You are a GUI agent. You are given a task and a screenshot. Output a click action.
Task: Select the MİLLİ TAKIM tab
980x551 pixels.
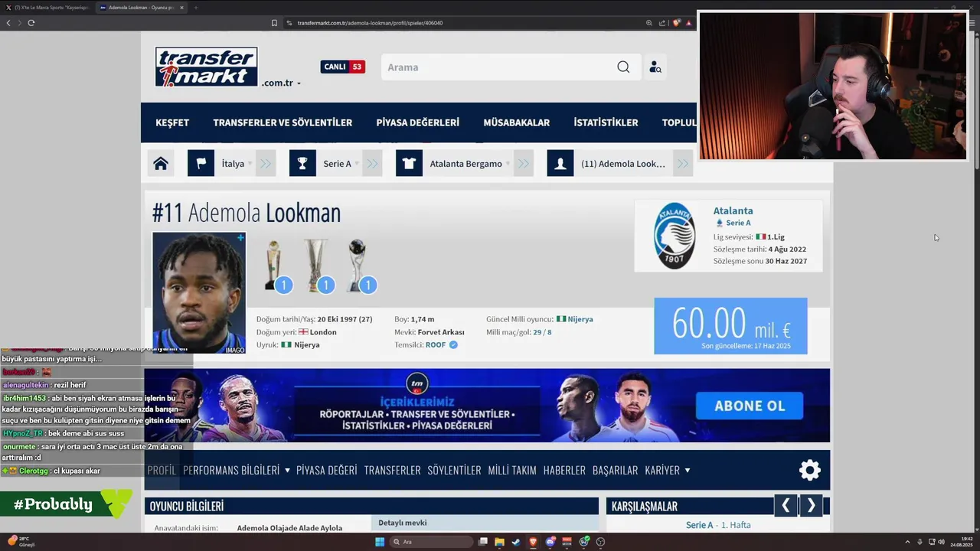tap(512, 470)
